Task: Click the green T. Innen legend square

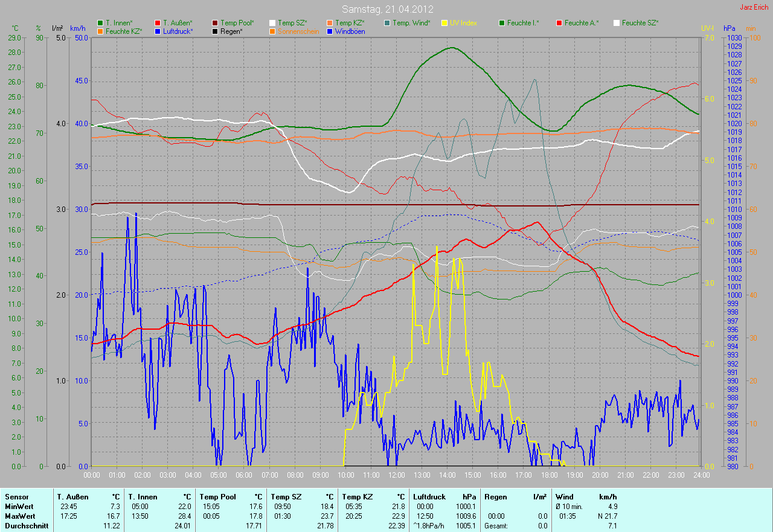Action: 100,23
